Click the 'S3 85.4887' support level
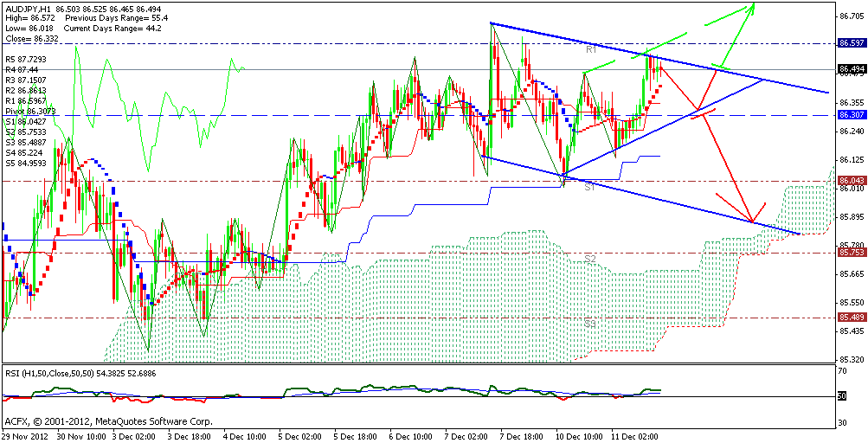The width and height of the screenshot is (868, 443). pyautogui.click(x=25, y=141)
